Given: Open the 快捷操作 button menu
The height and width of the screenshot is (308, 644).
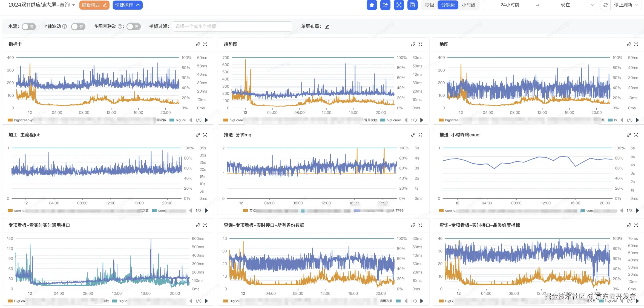Looking at the screenshot, I should [x=127, y=5].
